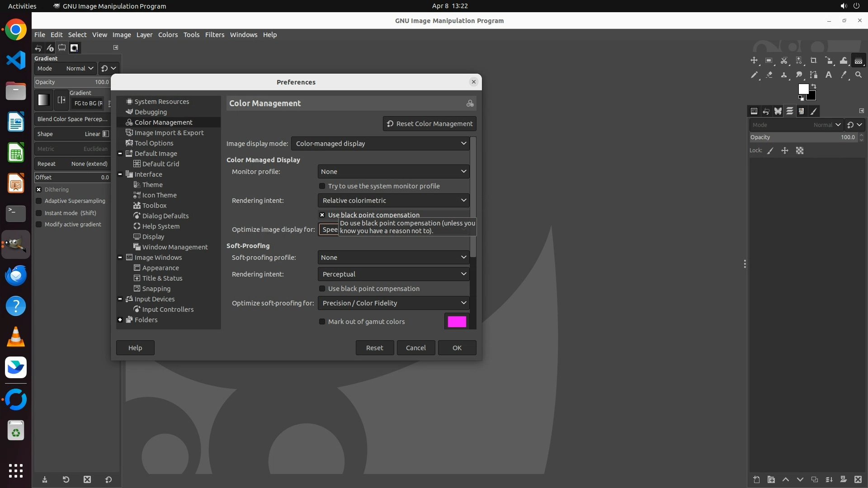868x488 pixels.
Task: Select the Color Picker eyedropper tool
Action: click(844, 75)
